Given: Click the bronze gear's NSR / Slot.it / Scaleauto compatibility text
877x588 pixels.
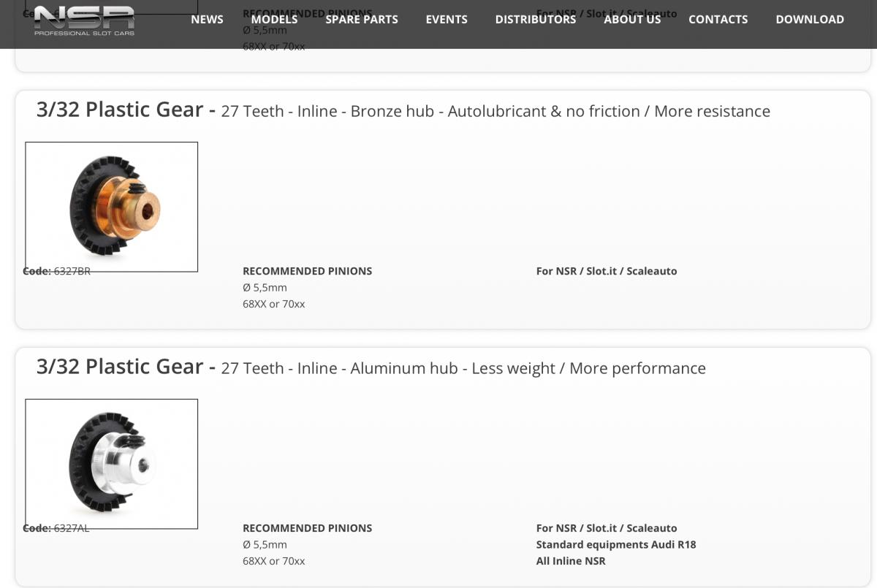Looking at the screenshot, I should coord(606,271).
